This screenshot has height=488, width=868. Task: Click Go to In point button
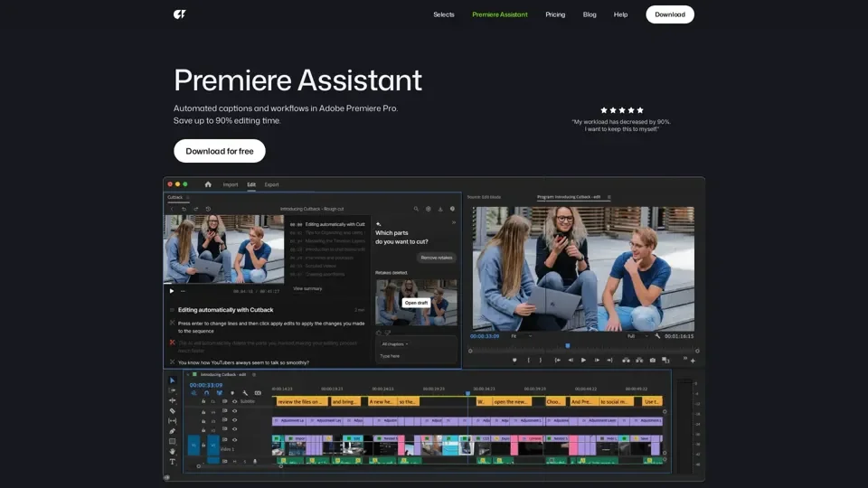pyautogui.click(x=557, y=361)
